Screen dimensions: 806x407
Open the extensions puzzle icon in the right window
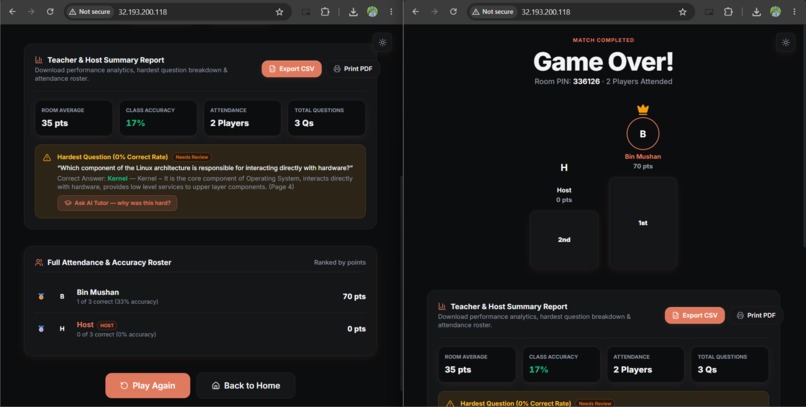tap(728, 11)
